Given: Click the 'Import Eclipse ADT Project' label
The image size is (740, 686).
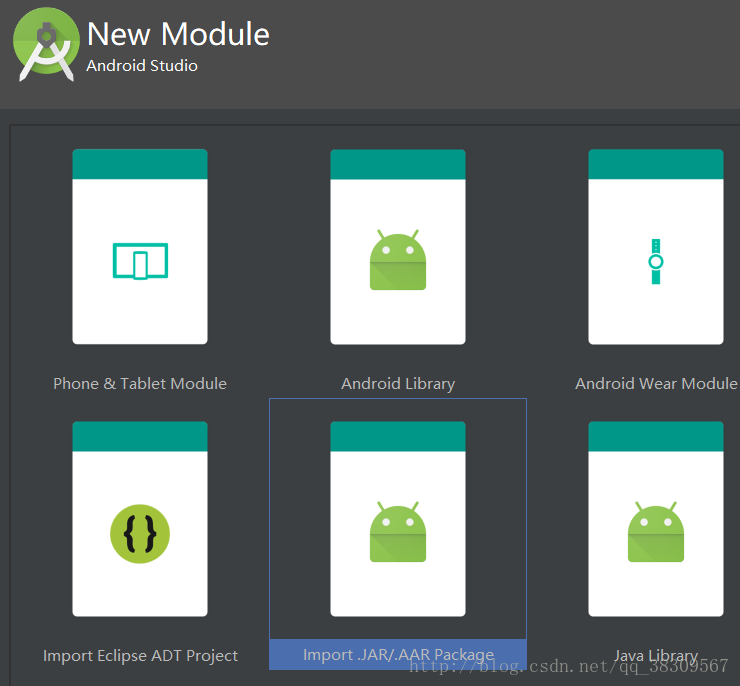Looking at the screenshot, I should coord(140,656).
